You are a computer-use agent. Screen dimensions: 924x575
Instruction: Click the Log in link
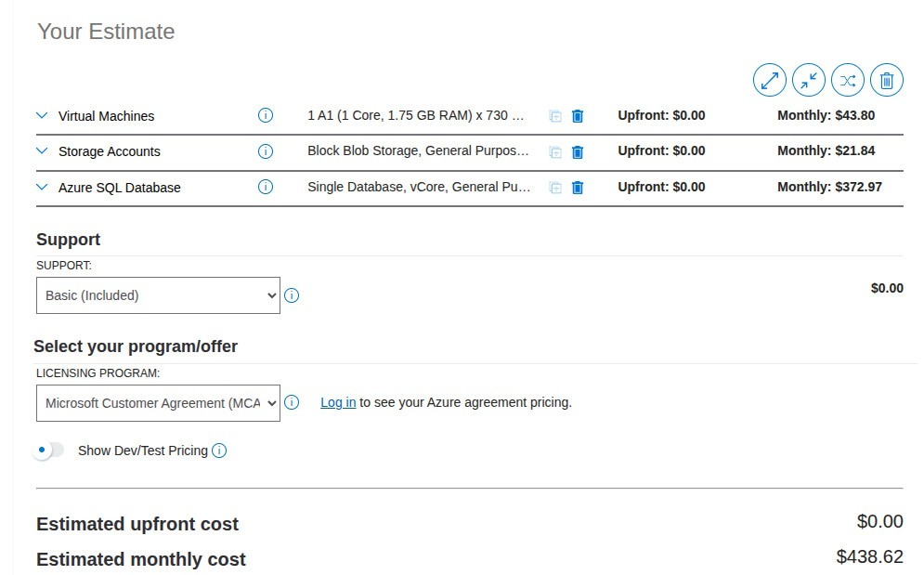(338, 402)
